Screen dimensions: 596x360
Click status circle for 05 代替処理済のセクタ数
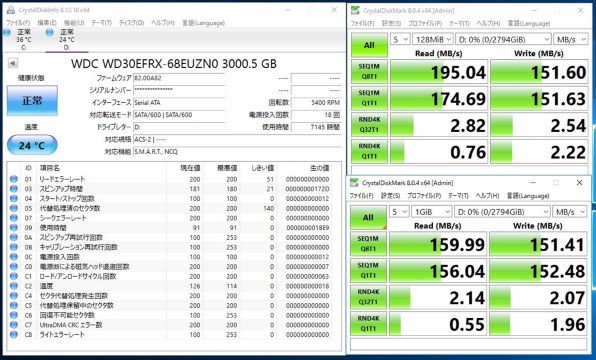(14, 208)
